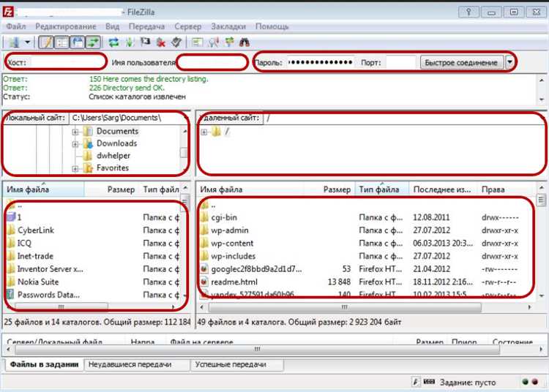Toggle synchronized browsing icon
549x392 pixels.
pyautogui.click(x=229, y=42)
